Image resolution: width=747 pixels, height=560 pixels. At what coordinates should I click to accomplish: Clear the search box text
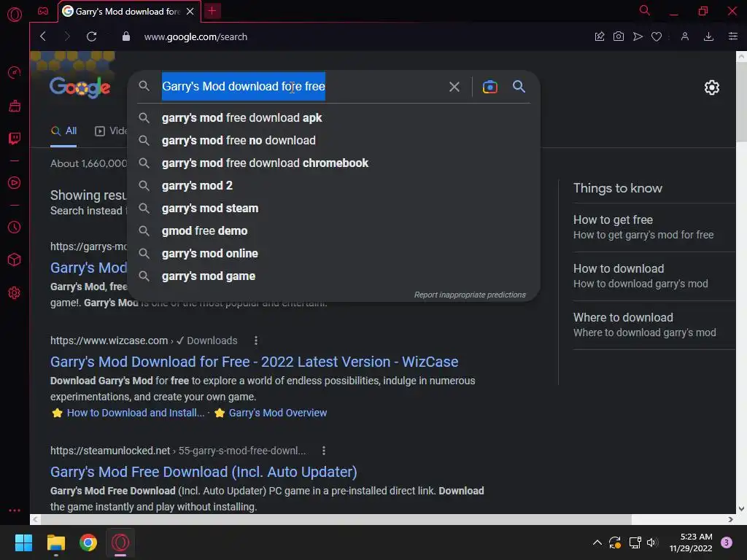click(454, 87)
